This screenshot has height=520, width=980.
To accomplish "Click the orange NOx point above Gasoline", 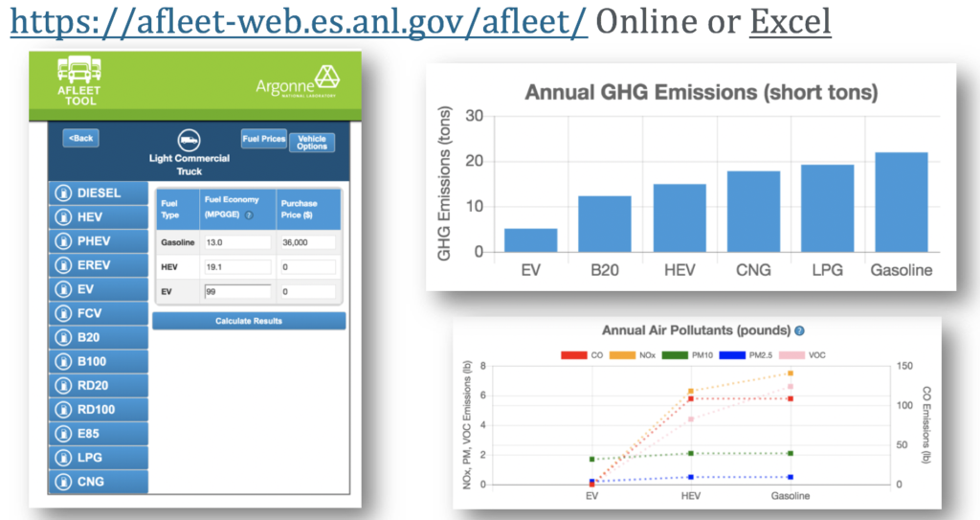I will (x=791, y=373).
